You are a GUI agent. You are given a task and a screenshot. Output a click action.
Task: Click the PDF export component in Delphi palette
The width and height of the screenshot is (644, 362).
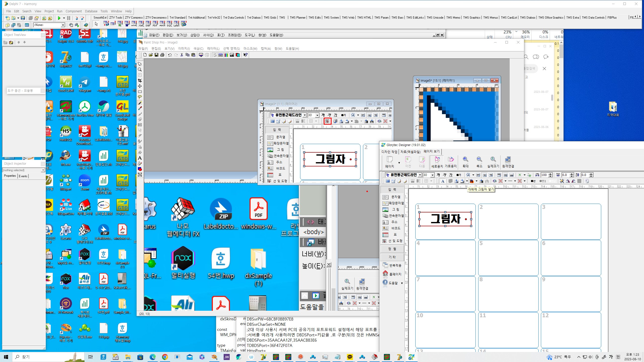pos(155,24)
